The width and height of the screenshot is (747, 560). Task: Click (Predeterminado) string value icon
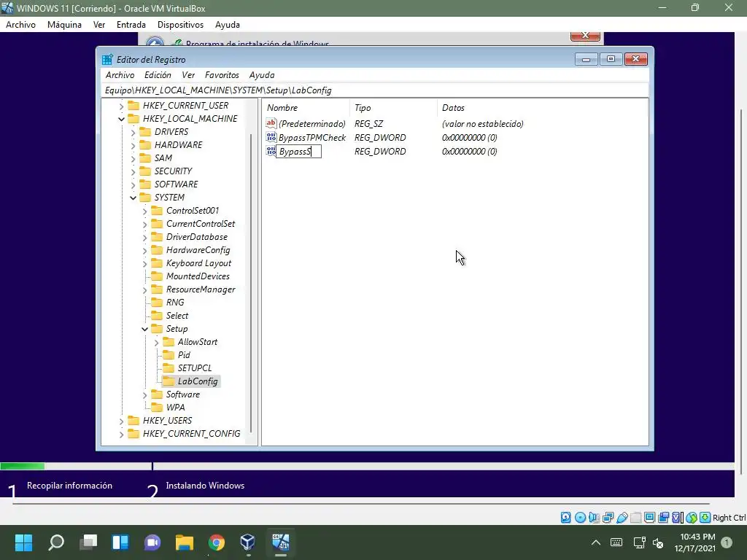271,123
